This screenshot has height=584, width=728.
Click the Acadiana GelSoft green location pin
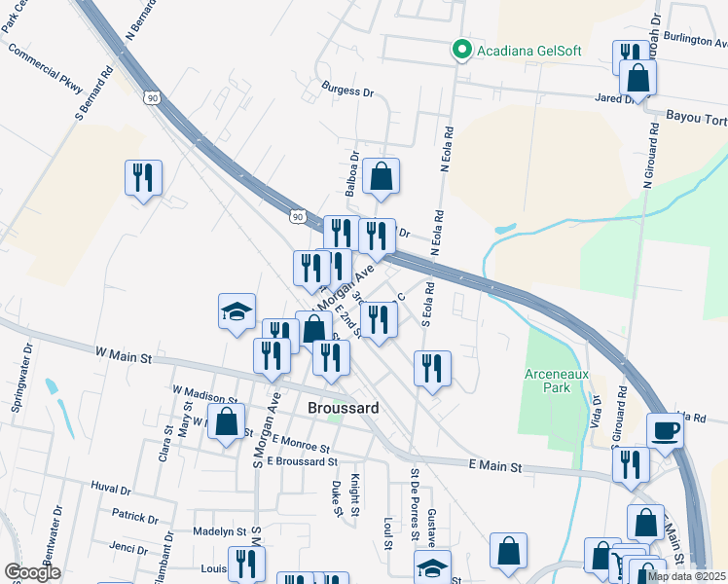coord(461,51)
